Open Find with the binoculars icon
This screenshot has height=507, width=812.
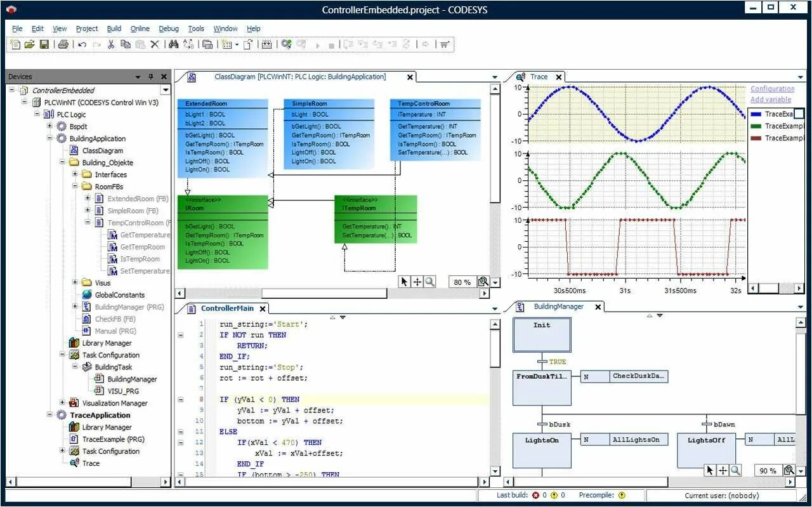click(173, 44)
